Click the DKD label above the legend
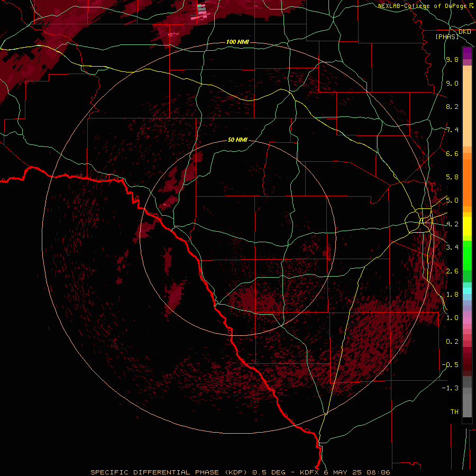Image resolution: width=476 pixels, height=476 pixels. tap(464, 32)
